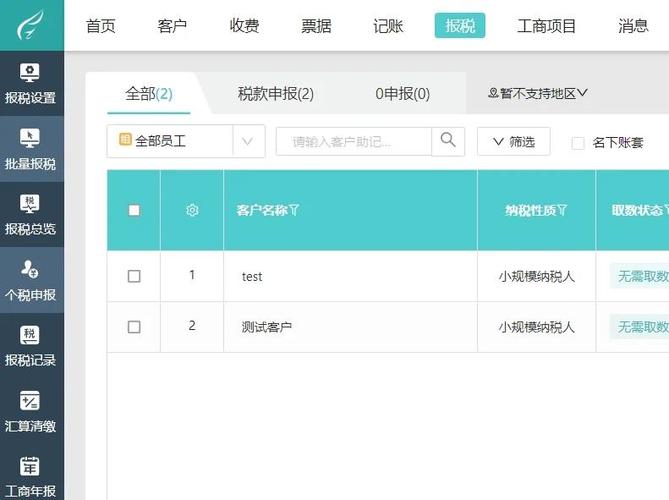Check the box for row 测试客户

pos(134,327)
